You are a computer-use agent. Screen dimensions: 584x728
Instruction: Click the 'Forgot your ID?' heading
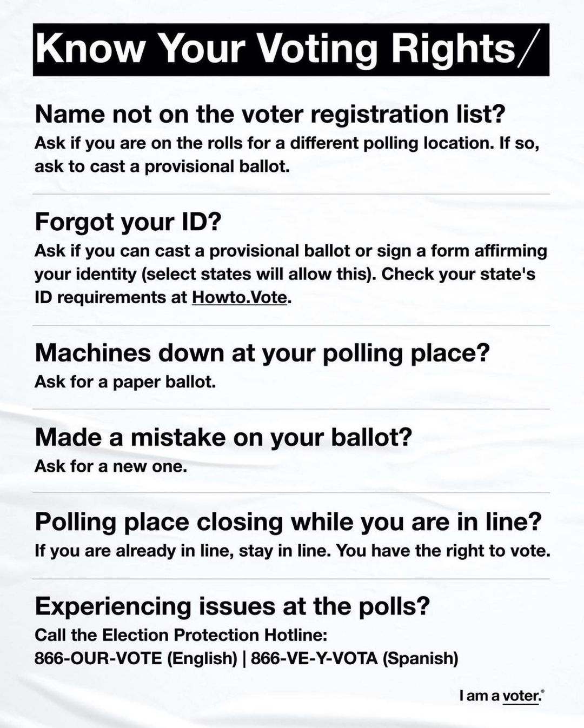coord(129,222)
